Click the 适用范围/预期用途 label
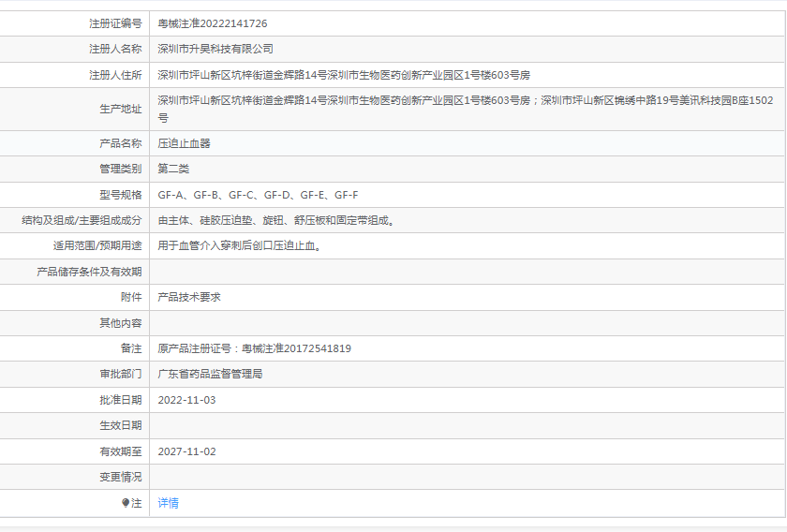 (x=97, y=246)
